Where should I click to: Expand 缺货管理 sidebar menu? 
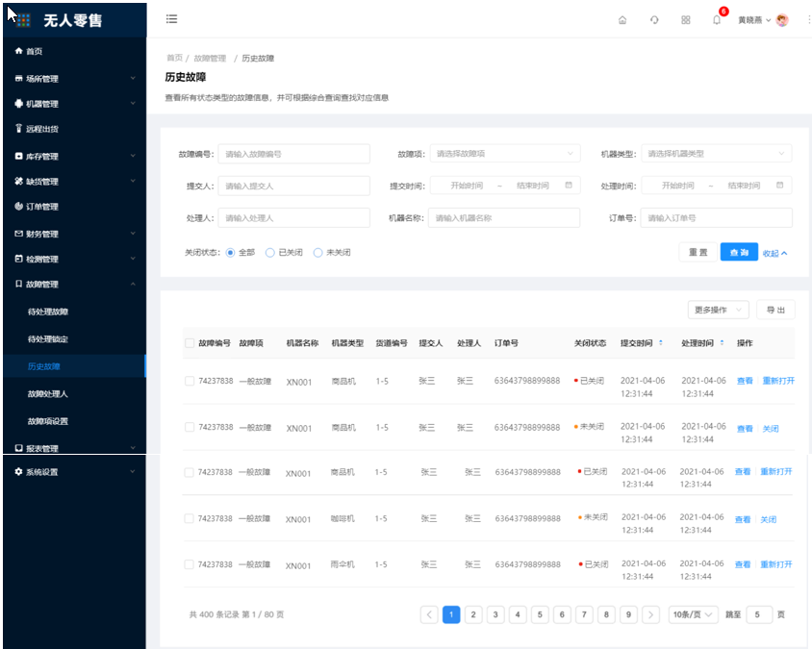(75, 181)
